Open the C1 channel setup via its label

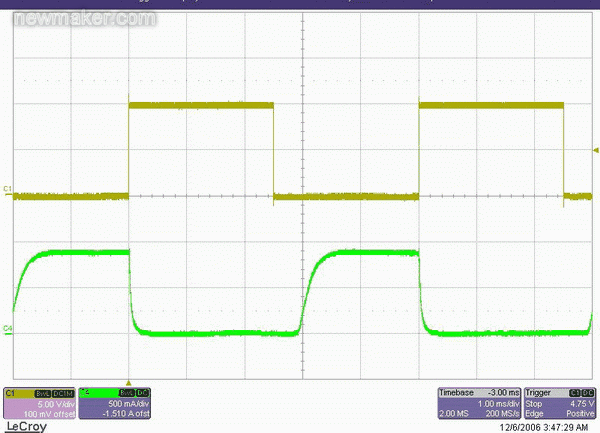coord(12,393)
